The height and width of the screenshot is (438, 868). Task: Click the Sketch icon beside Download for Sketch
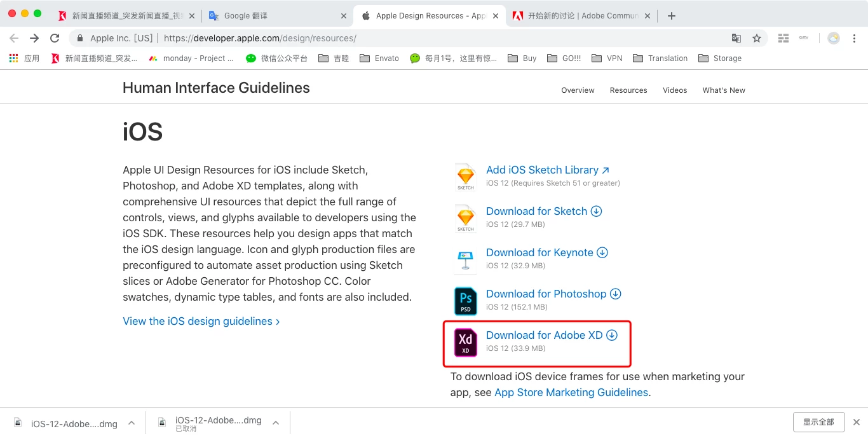466,218
